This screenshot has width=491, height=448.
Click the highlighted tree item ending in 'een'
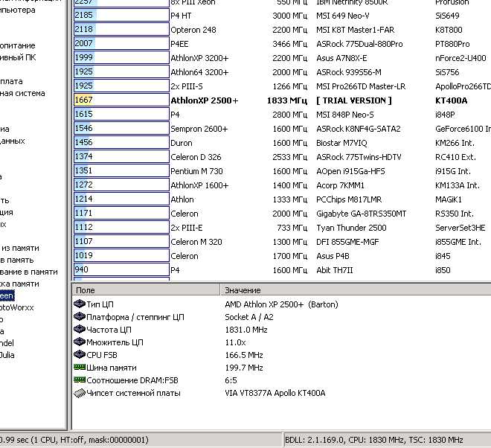tap(7, 295)
